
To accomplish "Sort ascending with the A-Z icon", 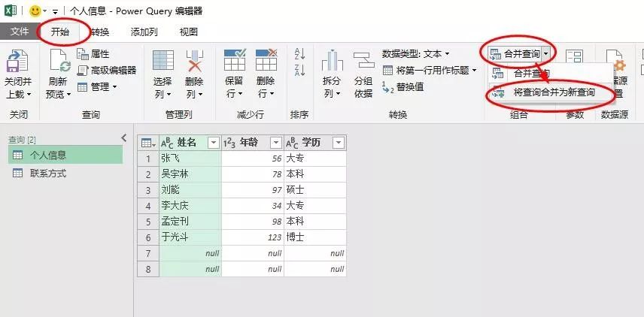I will (300, 54).
